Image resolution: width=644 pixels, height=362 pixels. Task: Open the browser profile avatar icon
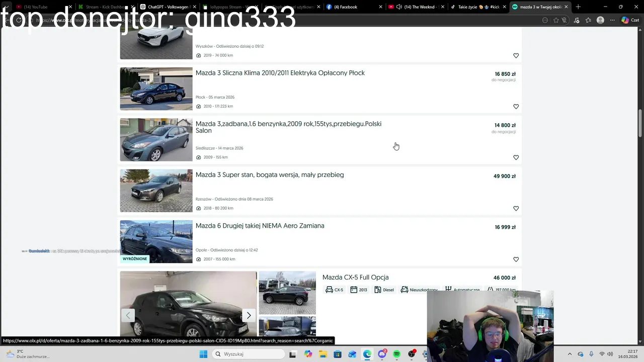tap(600, 20)
